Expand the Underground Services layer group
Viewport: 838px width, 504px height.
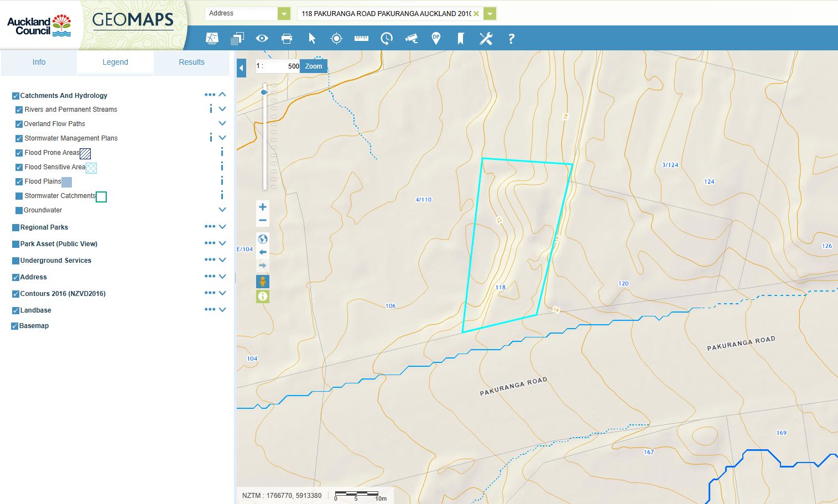222,260
